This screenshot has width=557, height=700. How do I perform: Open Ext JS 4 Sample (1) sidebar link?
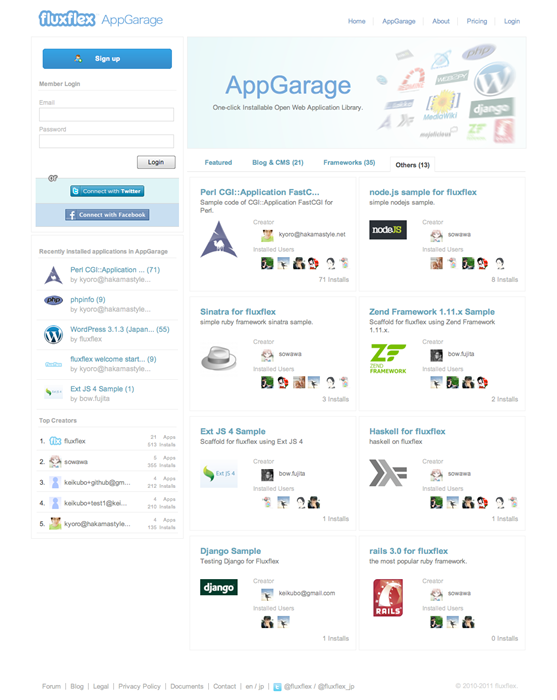(102, 389)
